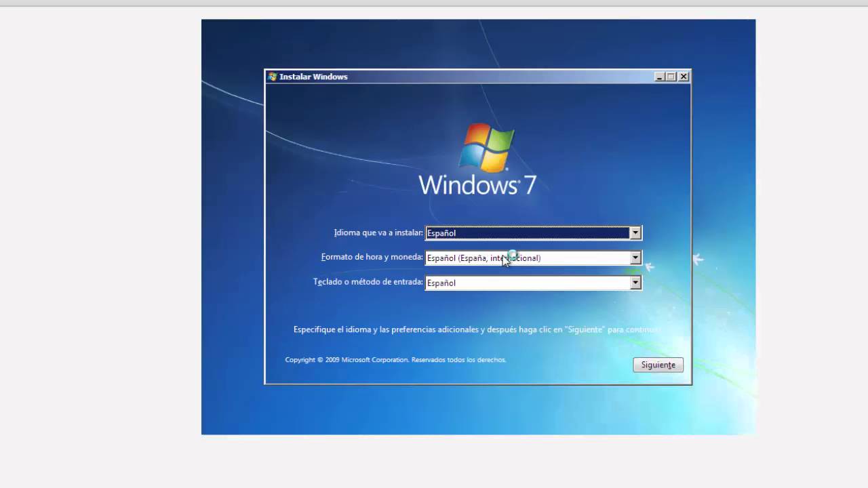Click the Windows flag icon in the title bar
The width and height of the screenshot is (868, 488).
[273, 77]
